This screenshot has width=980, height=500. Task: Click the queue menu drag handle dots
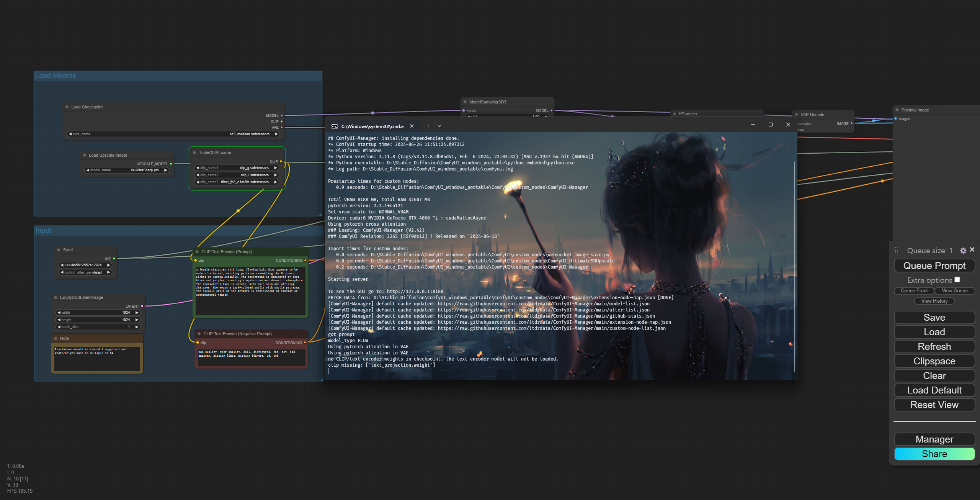point(897,251)
